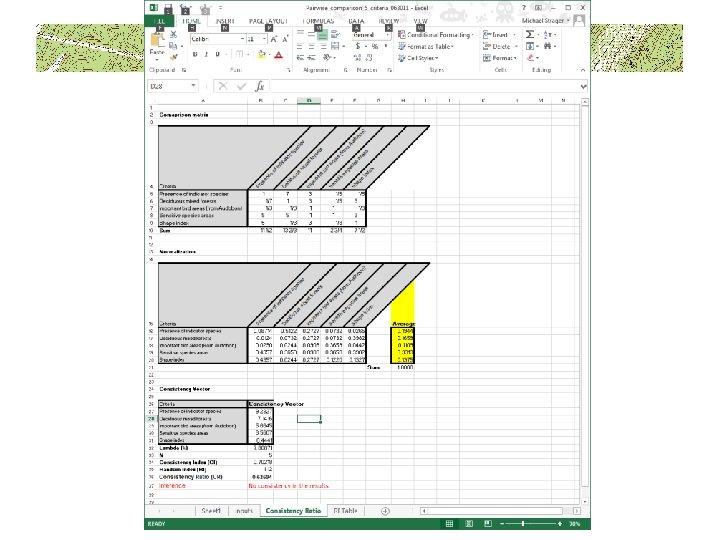Click Merge & Center icon
This screenshot has height=540, width=720.
(335, 46)
